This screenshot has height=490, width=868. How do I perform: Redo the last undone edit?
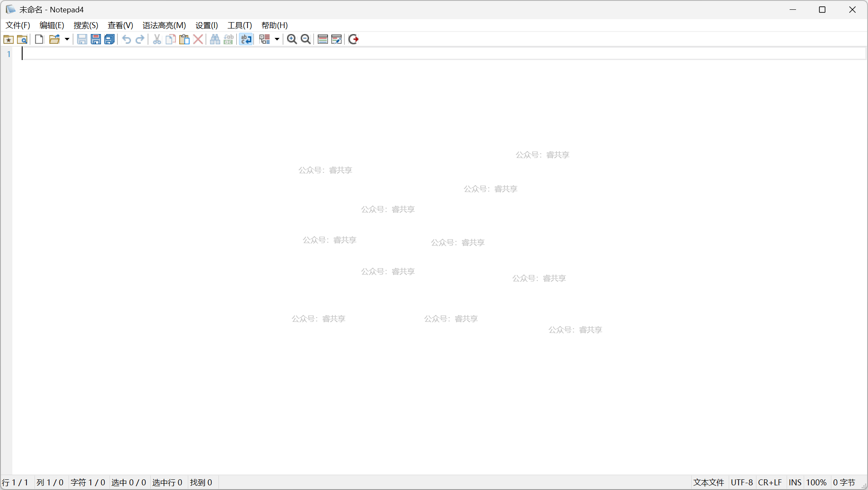coord(140,40)
